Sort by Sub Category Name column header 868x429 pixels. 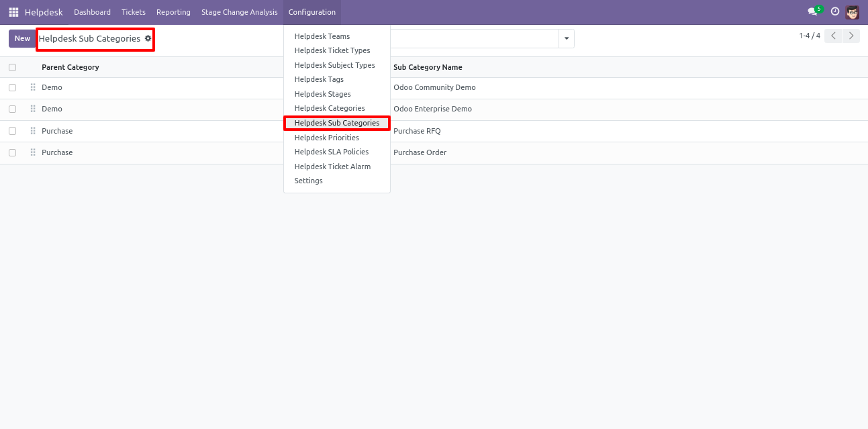point(428,67)
